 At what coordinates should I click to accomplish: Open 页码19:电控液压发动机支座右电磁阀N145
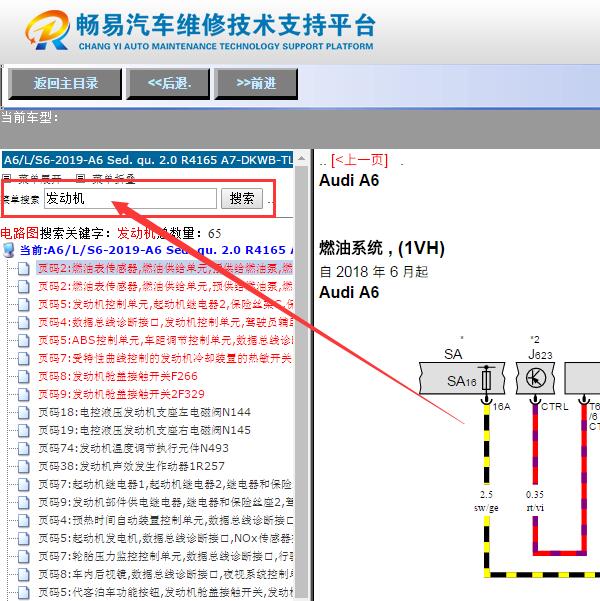[144, 430]
